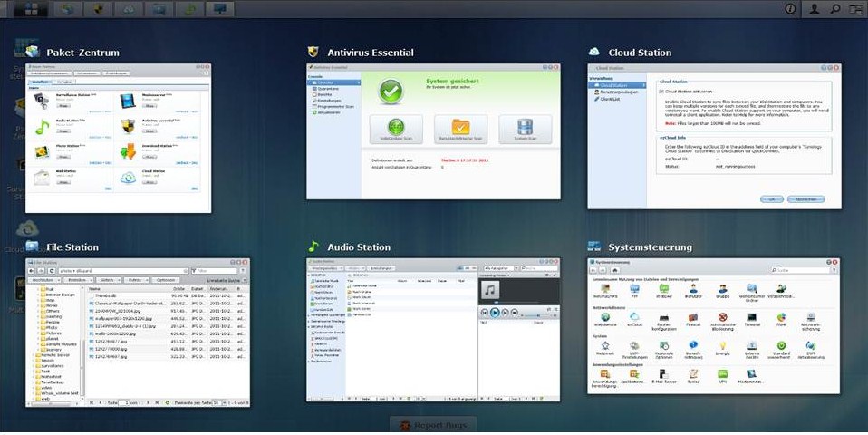868x435 pixels.
Task: Click Mediaserver package icon in Paket-Zentrum
Action: [x=128, y=101]
